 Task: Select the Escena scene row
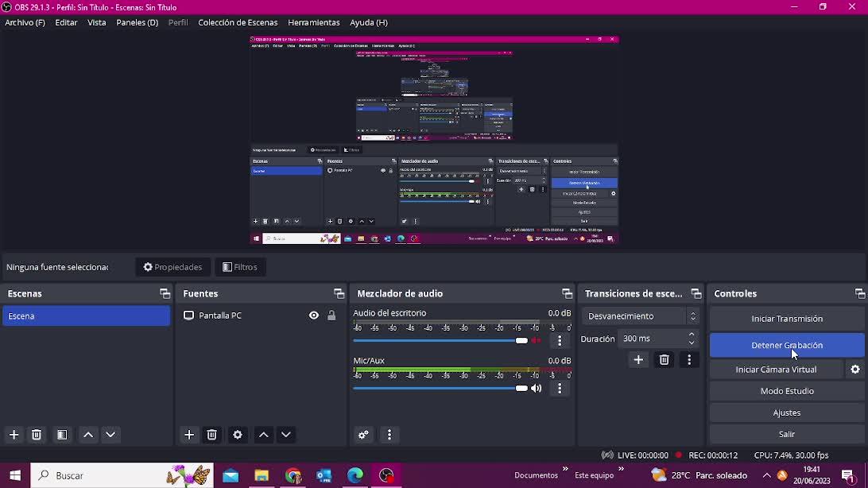tap(87, 316)
